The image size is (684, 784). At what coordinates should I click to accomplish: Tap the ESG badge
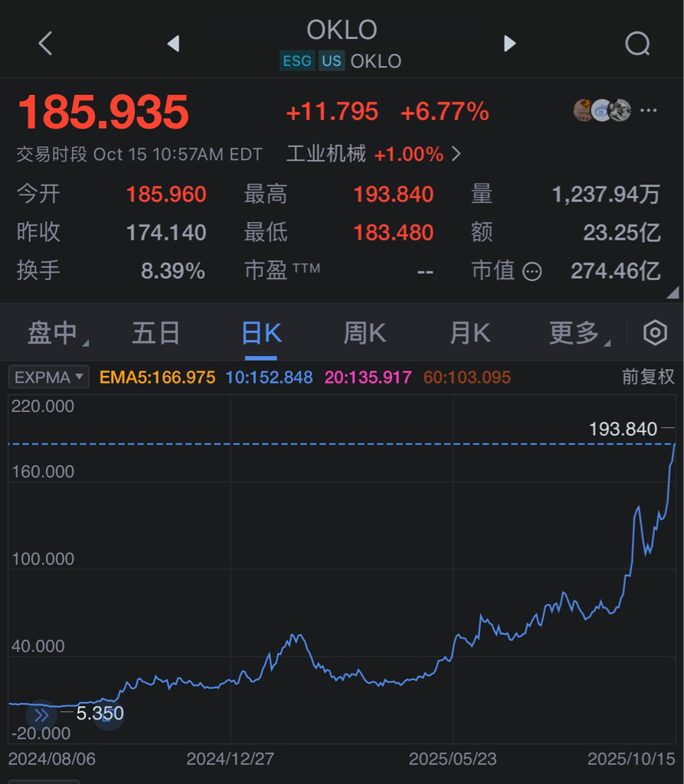point(297,61)
